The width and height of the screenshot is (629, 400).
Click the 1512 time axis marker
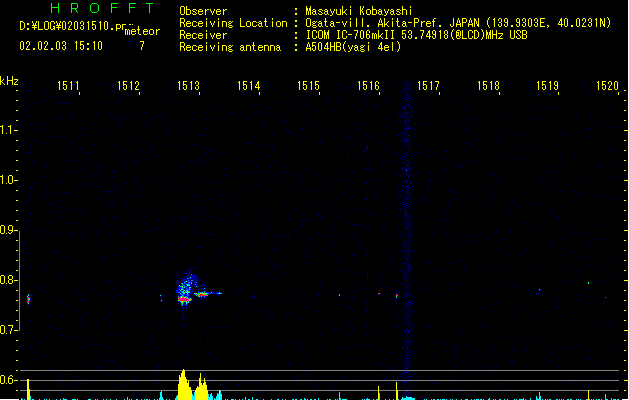point(128,86)
